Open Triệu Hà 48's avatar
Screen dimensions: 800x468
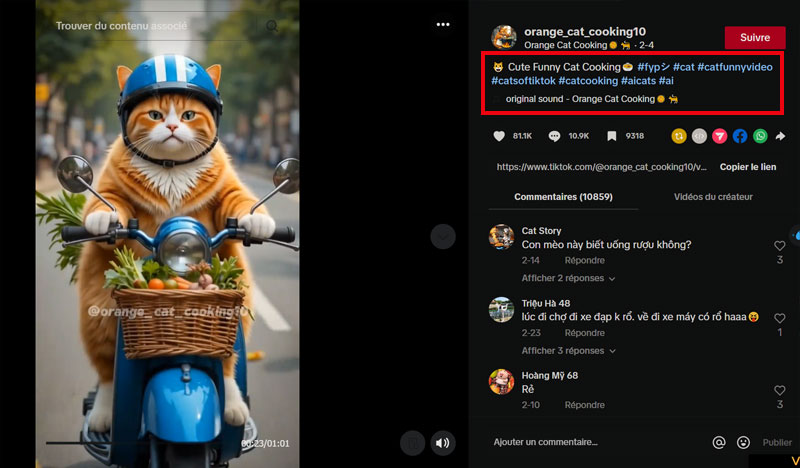click(502, 309)
